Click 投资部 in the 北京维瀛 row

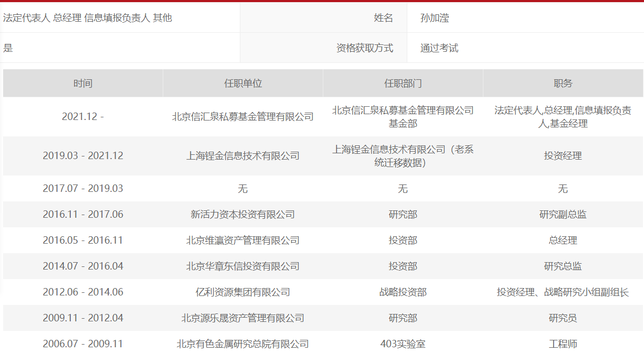(x=403, y=240)
